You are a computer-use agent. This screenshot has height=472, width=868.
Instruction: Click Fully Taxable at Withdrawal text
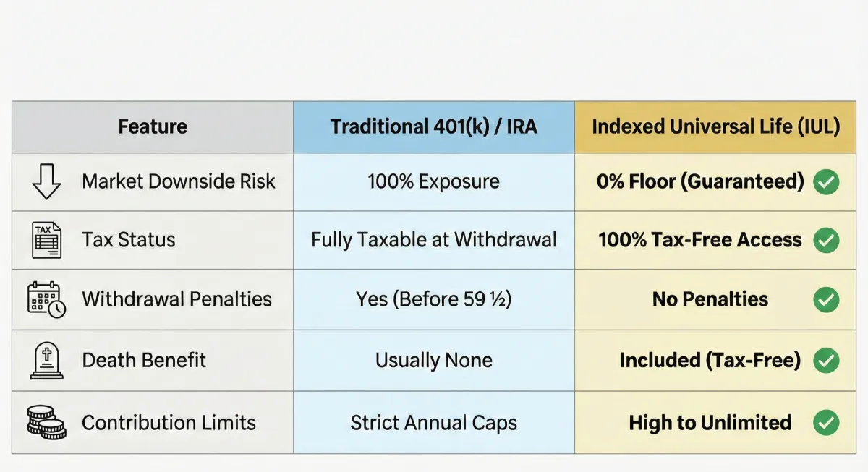(434, 240)
